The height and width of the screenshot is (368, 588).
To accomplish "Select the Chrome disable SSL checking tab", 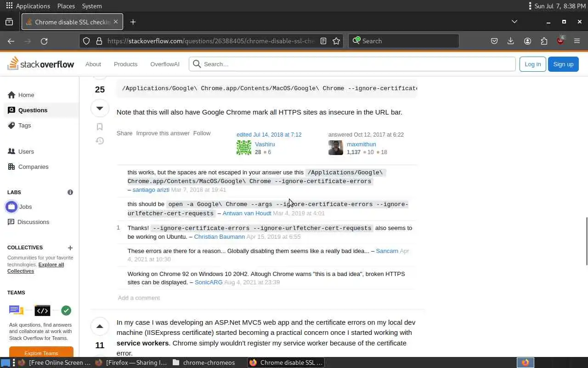I will click(x=72, y=22).
